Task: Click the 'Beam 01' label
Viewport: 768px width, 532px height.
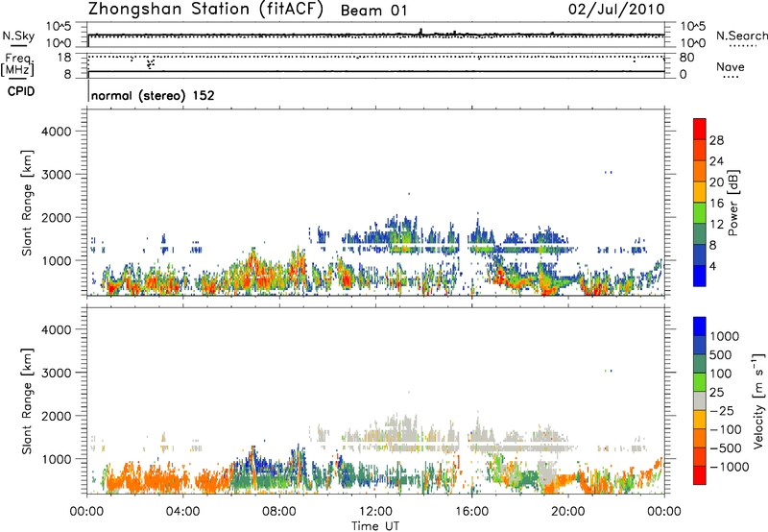Action: click(x=373, y=11)
